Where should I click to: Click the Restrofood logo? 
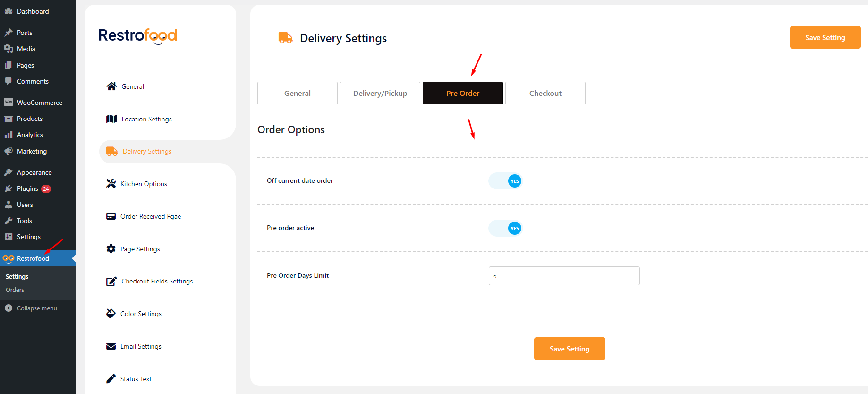[138, 36]
